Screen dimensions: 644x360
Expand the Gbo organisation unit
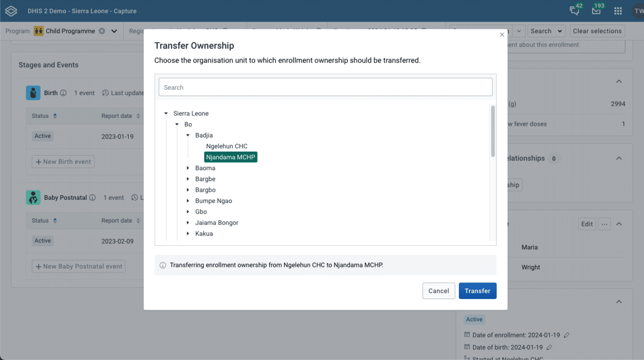point(188,211)
